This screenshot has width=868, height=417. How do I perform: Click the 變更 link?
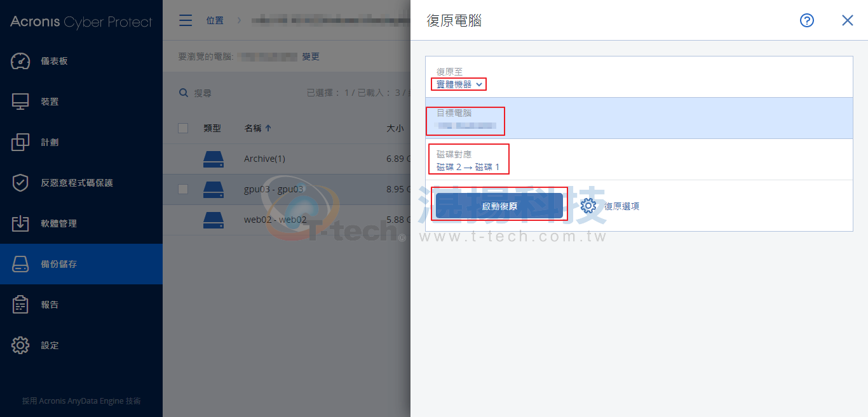coord(311,56)
